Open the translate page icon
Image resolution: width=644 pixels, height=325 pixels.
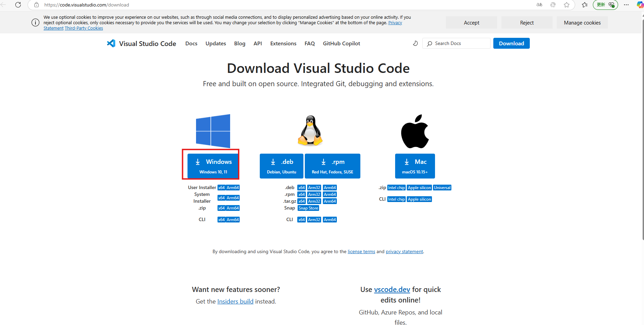(x=539, y=5)
